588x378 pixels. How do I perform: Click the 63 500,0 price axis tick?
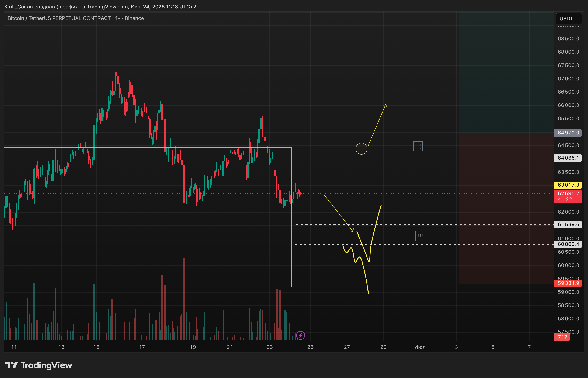click(x=568, y=172)
